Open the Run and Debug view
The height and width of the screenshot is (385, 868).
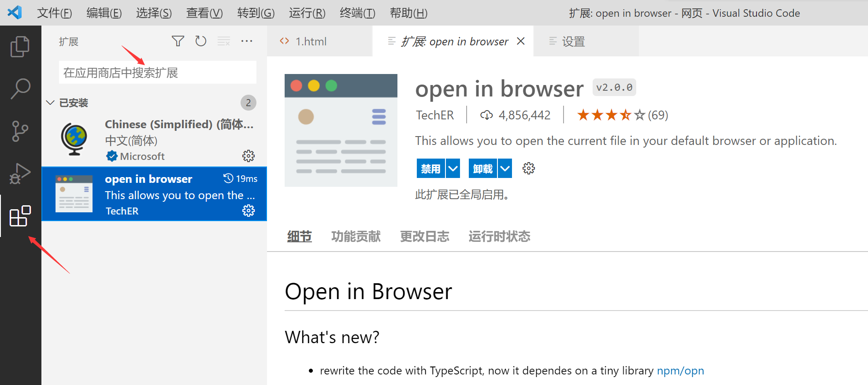click(20, 173)
